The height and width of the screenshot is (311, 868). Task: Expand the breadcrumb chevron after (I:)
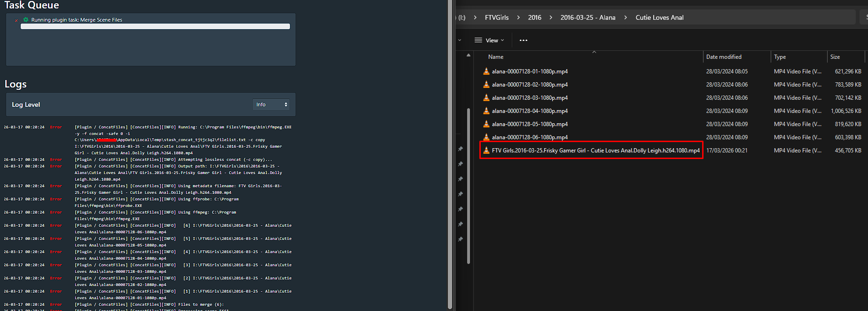click(x=475, y=17)
